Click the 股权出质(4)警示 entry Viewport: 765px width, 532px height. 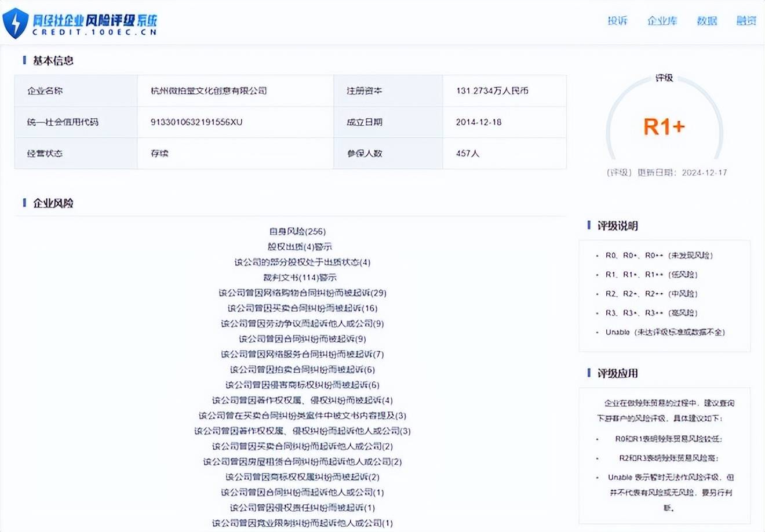click(300, 247)
